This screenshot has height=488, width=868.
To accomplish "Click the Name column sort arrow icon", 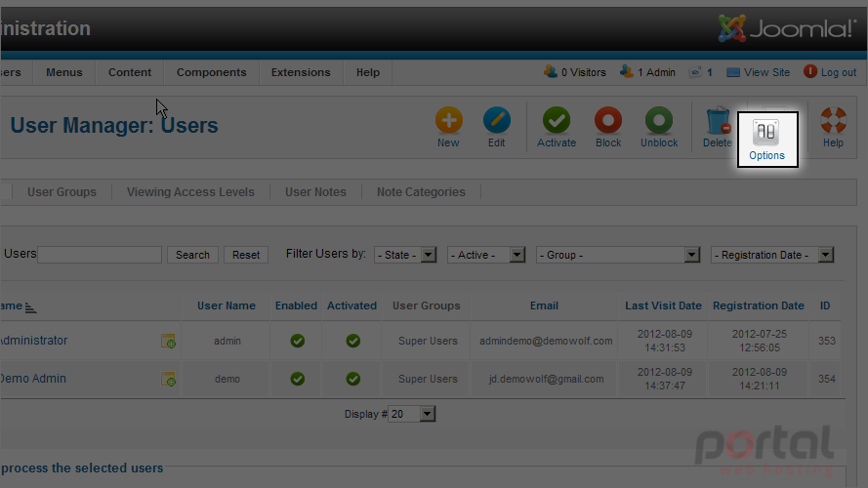I will pos(31,307).
